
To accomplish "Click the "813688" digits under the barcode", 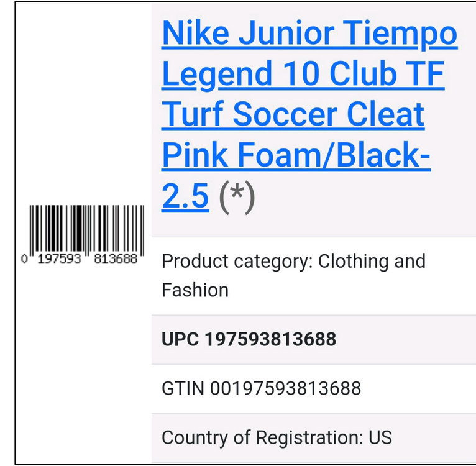I will pyautogui.click(x=116, y=259).
